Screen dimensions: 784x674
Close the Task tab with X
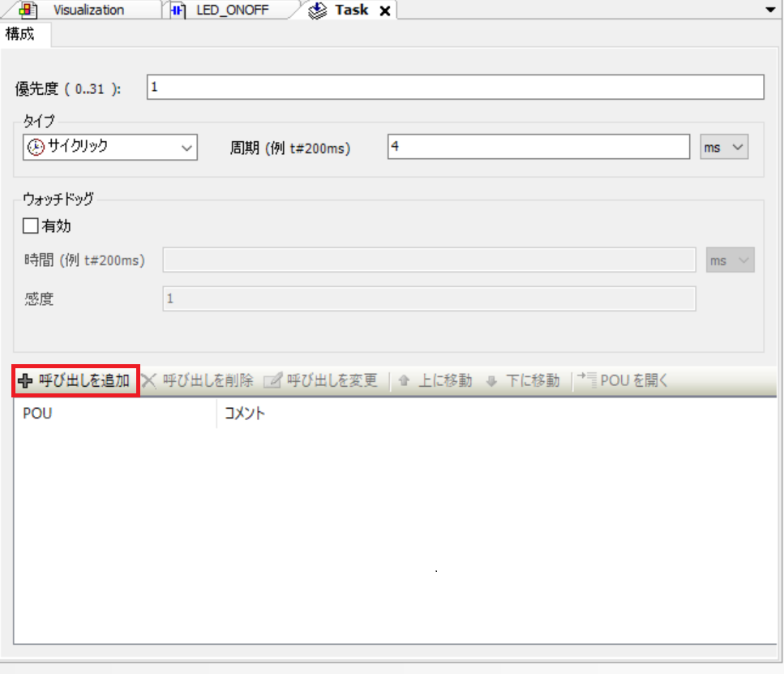385,11
